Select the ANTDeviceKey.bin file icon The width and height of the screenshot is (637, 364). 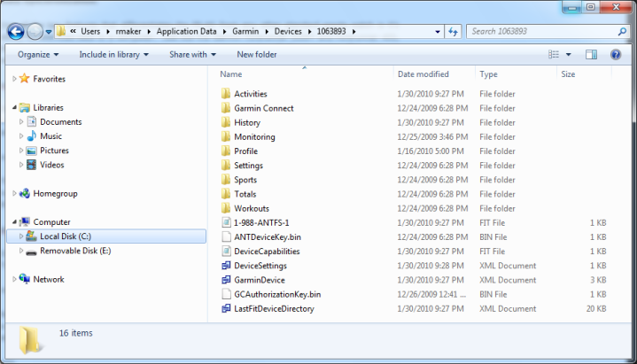coord(226,236)
